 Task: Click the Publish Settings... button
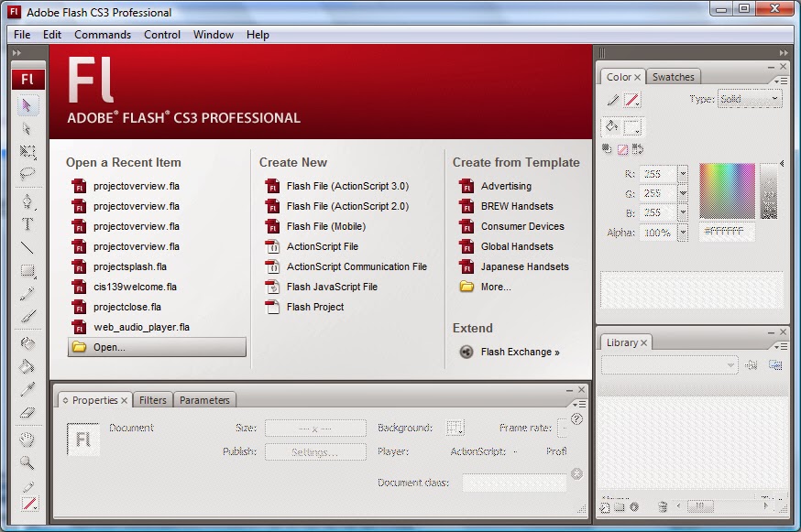[315, 452]
